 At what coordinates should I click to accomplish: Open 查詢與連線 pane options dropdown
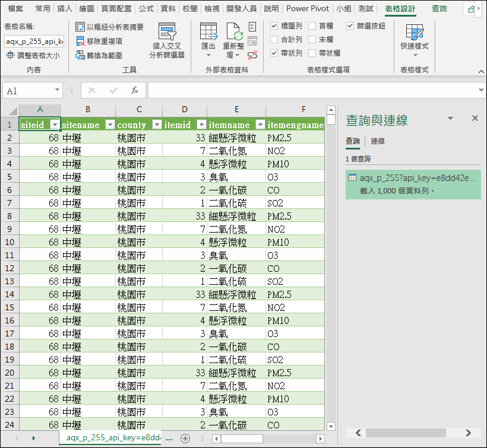[450, 118]
